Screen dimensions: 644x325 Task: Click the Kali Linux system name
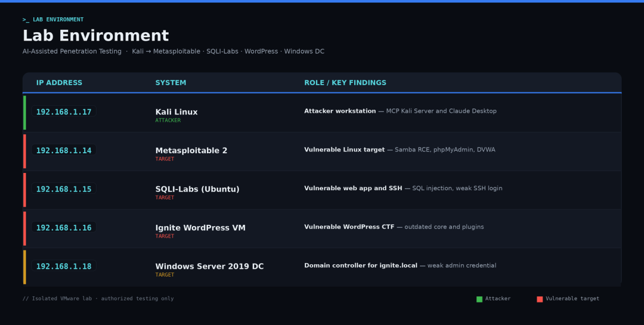point(176,112)
